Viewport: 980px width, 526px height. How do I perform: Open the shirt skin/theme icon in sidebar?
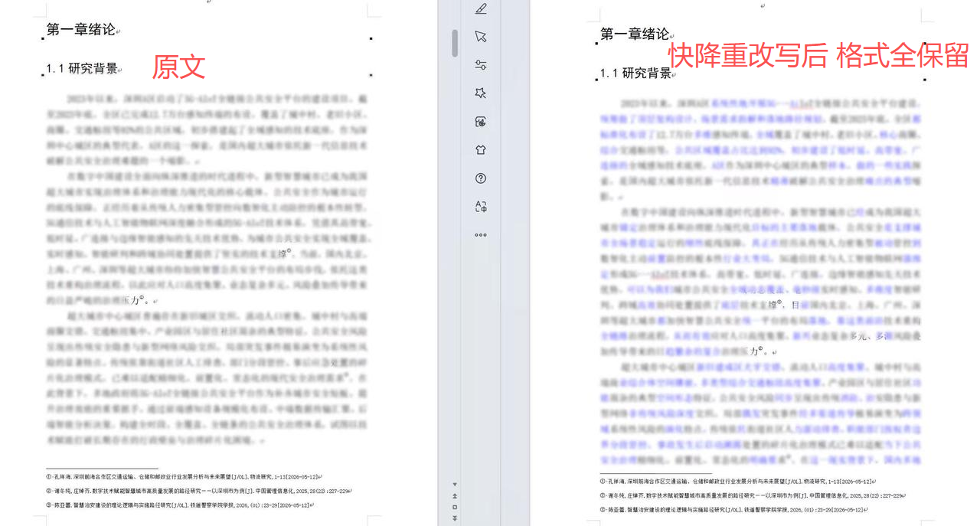(x=481, y=150)
